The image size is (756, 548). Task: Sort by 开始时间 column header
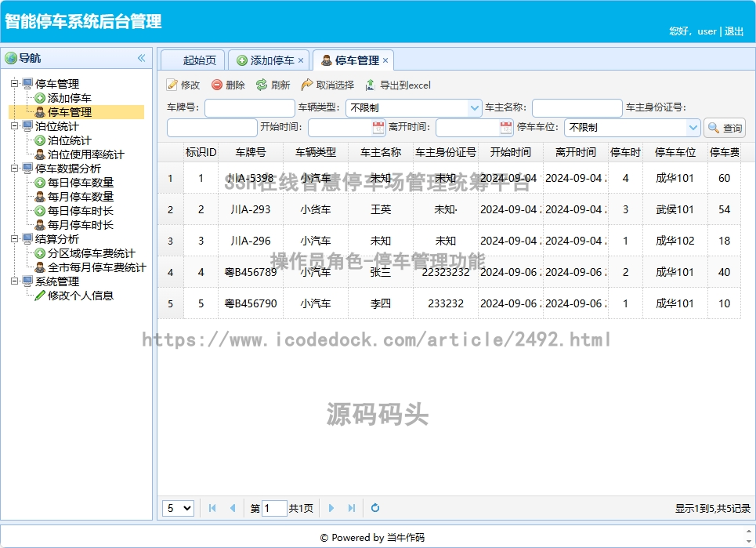click(511, 152)
